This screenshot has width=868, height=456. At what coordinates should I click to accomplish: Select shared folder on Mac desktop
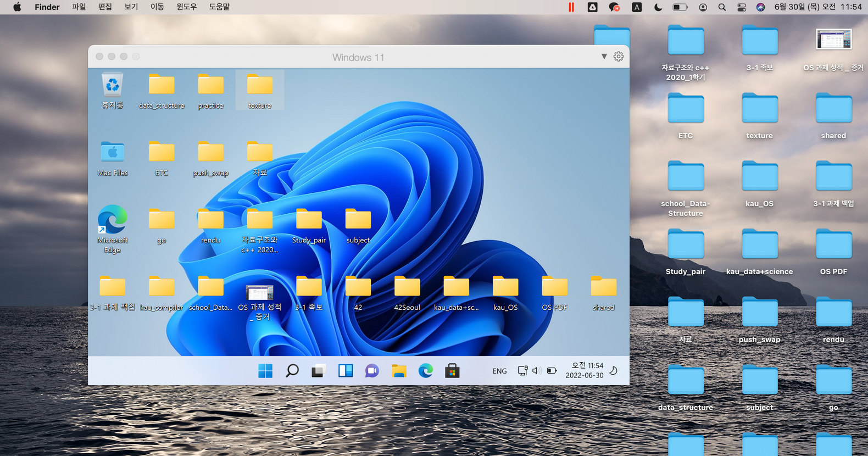[x=834, y=116]
